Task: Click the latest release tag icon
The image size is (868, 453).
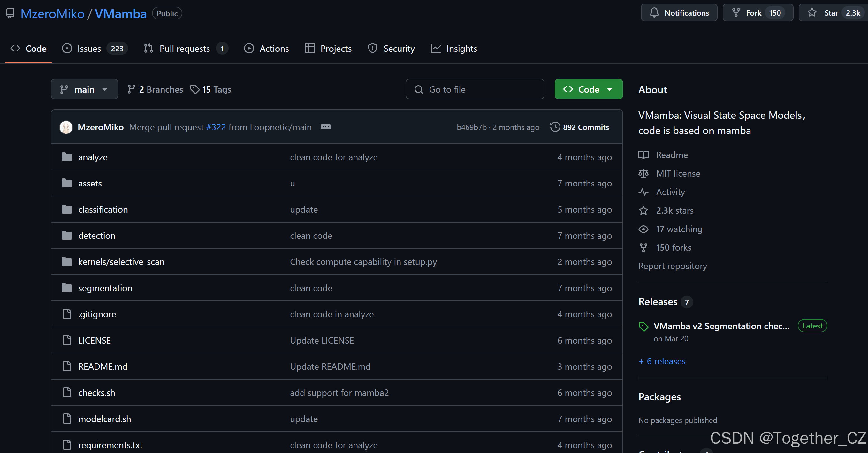Action: (643, 326)
